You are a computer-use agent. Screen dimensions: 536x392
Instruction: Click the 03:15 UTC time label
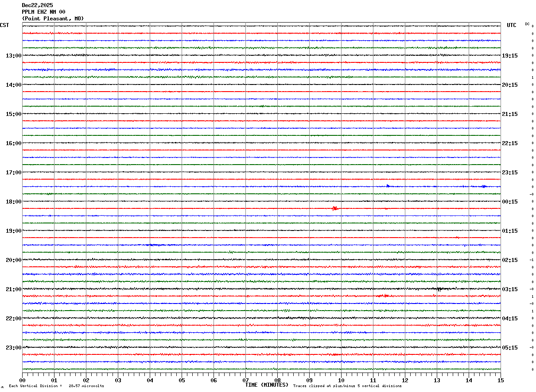click(510, 289)
